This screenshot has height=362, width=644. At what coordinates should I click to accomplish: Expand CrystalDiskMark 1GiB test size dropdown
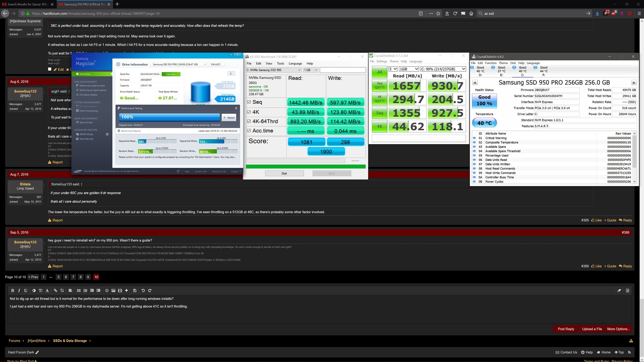coord(409,69)
